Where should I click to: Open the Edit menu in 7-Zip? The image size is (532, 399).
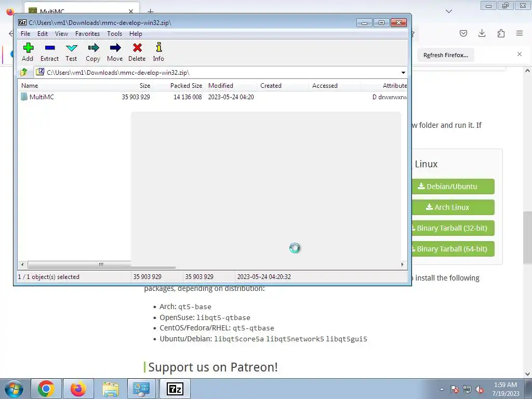click(x=43, y=34)
